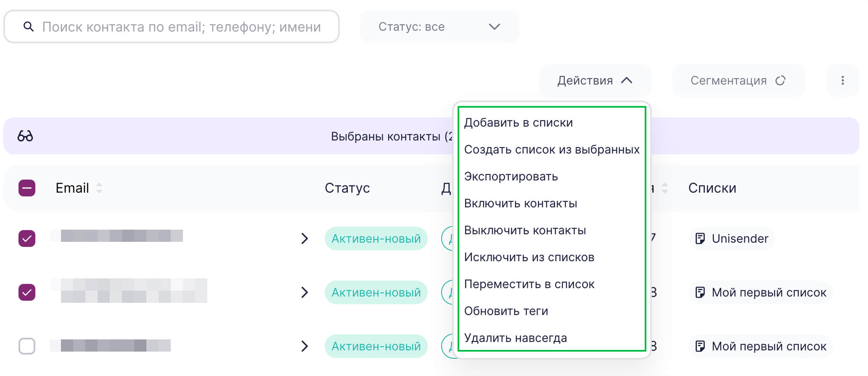The height and width of the screenshot is (376, 868).
Task: Choose "Экспортировать" in the actions menu
Action: (511, 176)
